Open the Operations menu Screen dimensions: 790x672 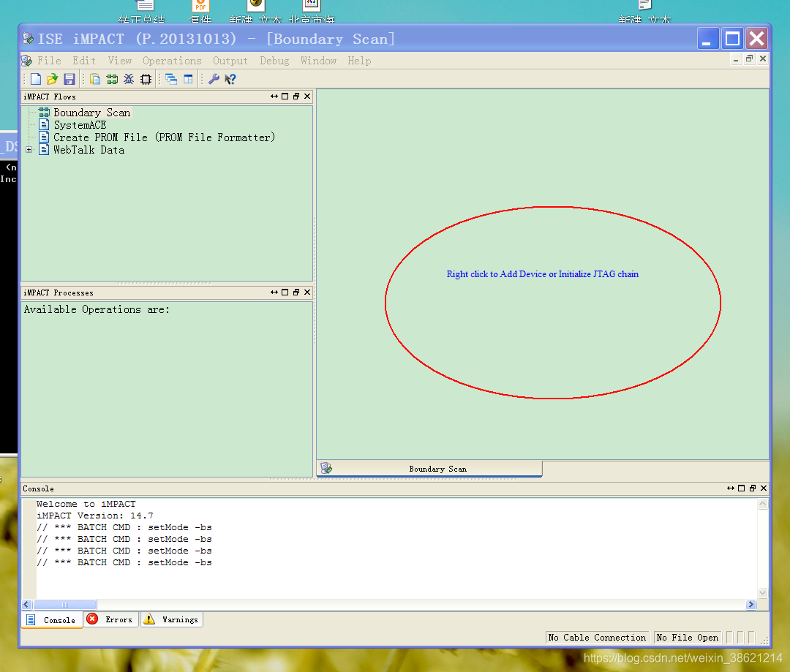(172, 61)
